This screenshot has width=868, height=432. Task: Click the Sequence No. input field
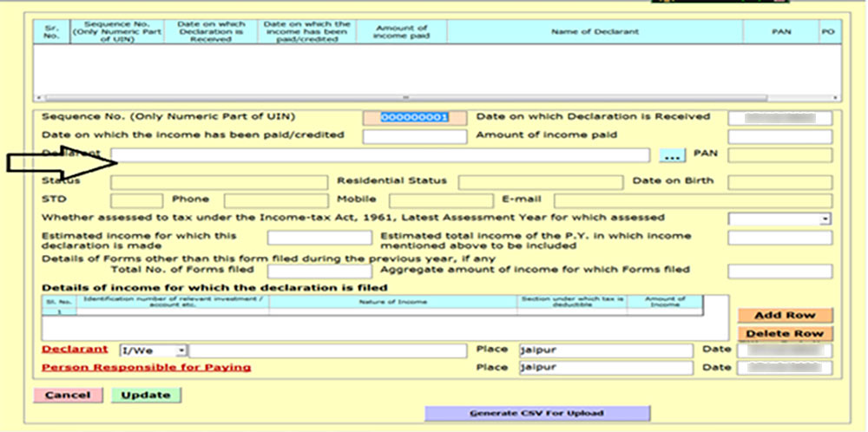click(x=415, y=118)
